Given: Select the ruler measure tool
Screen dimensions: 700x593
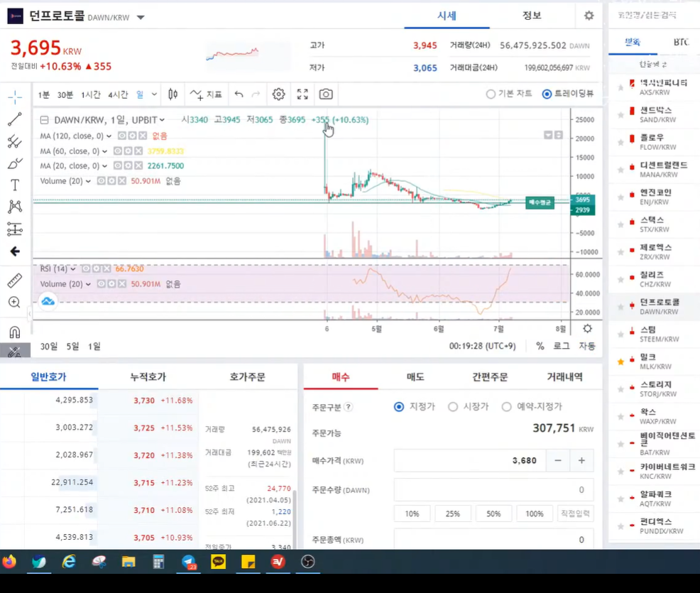Looking at the screenshot, I should [15, 281].
